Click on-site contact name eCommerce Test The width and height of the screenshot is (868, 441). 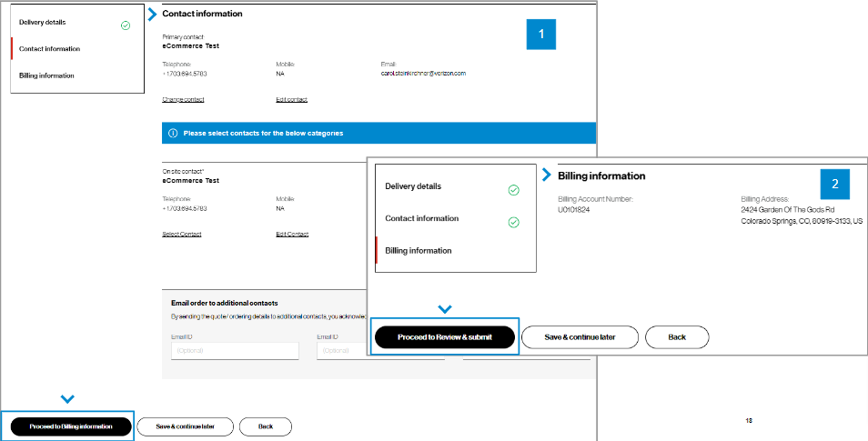coord(190,180)
